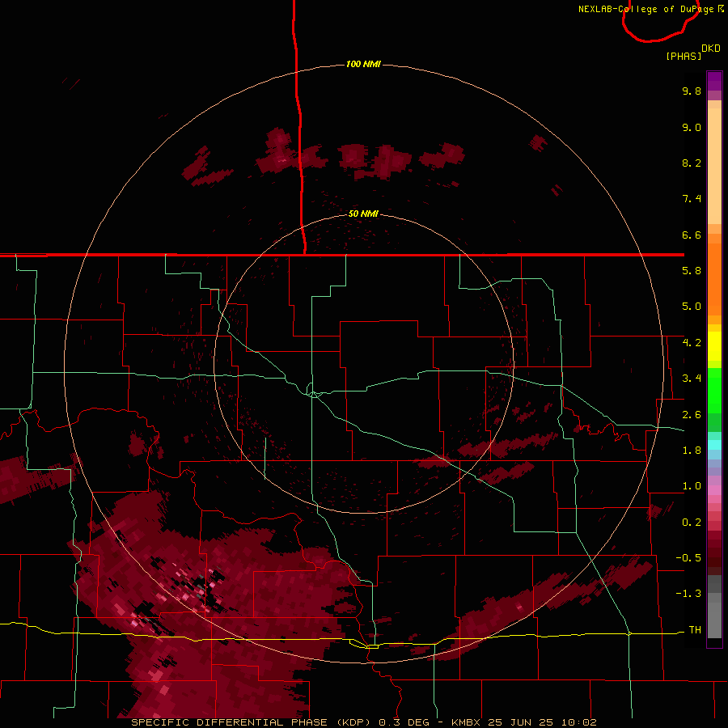The height and width of the screenshot is (728, 728).
Task: Click the 1.8 scale value
Action: click(x=692, y=451)
